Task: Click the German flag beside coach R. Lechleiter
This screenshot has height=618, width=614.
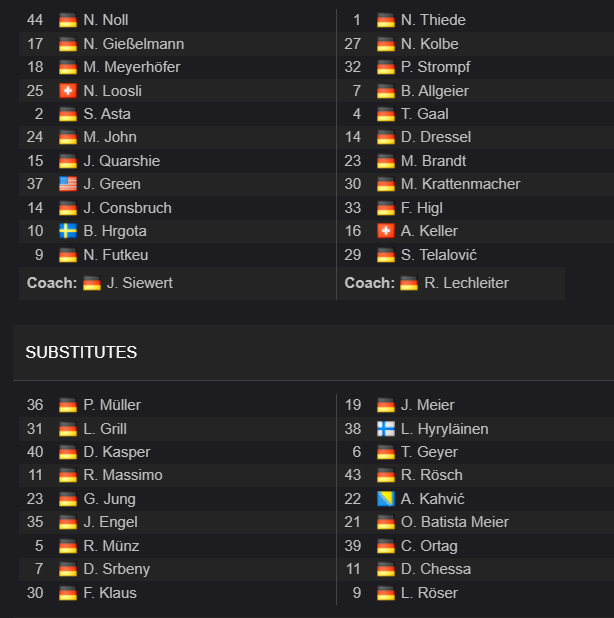Action: pyautogui.click(x=409, y=283)
